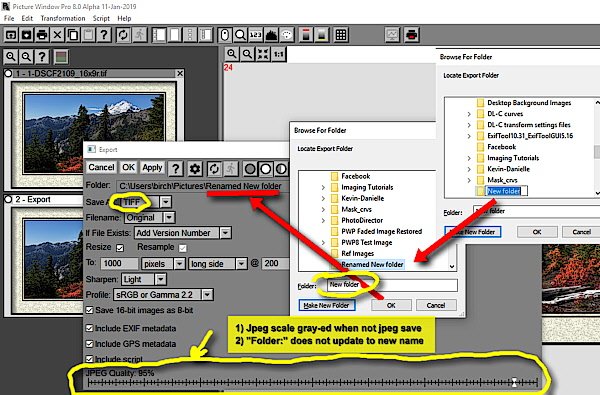Expand PhotoDirector folder in front Browse dialog
Screen dimensions: 600x395
323,220
